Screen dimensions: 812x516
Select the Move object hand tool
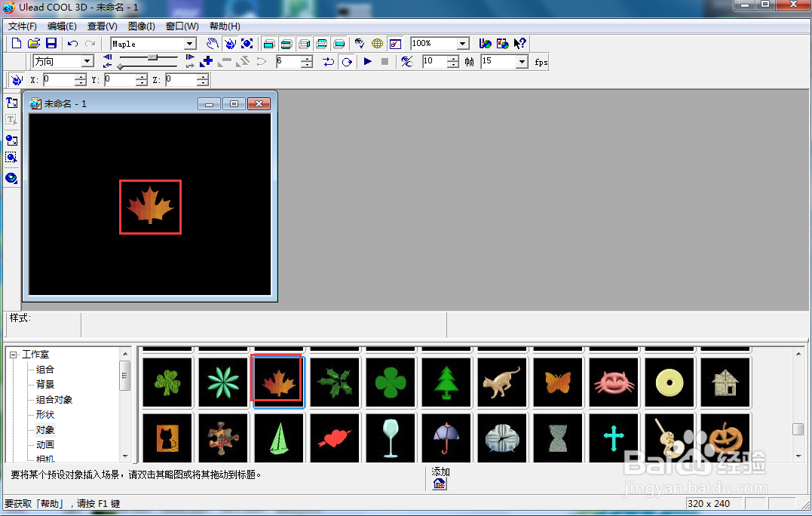pos(213,44)
